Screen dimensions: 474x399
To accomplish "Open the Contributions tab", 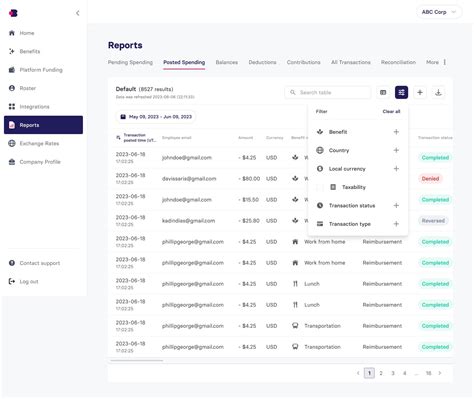I will coord(304,62).
